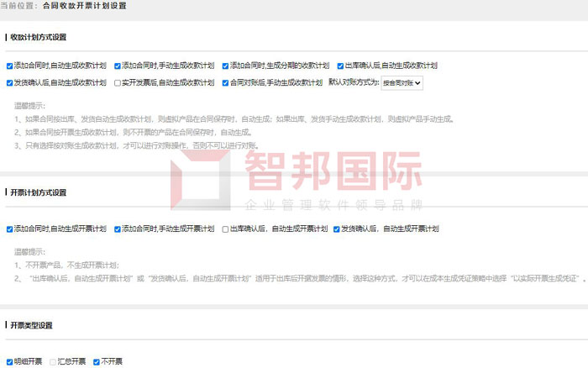Open the 默认对账方式 dropdown
The image size is (588, 368).
[x=402, y=83]
